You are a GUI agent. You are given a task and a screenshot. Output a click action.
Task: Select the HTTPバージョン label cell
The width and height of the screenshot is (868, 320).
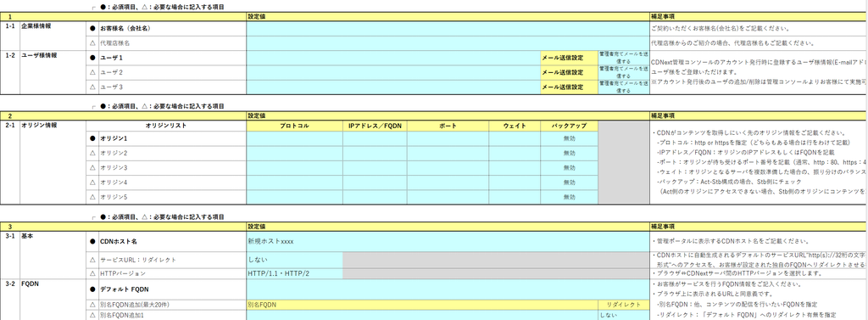[x=173, y=273]
